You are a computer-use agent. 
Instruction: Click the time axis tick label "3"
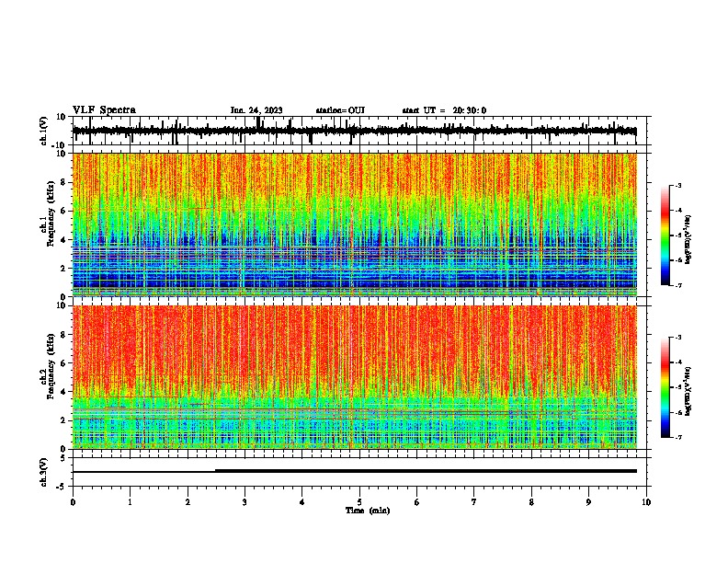pos(245,502)
